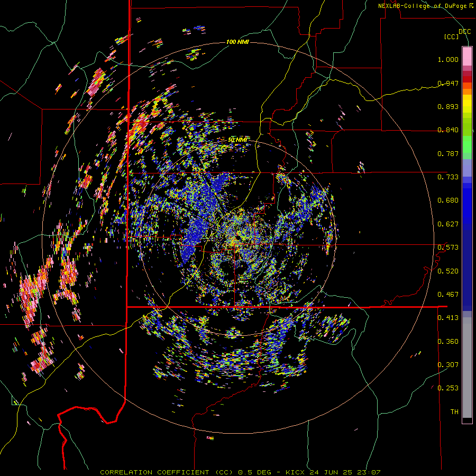Select the 0.947 scale value
Screen dimensions: 476x476
(448, 83)
